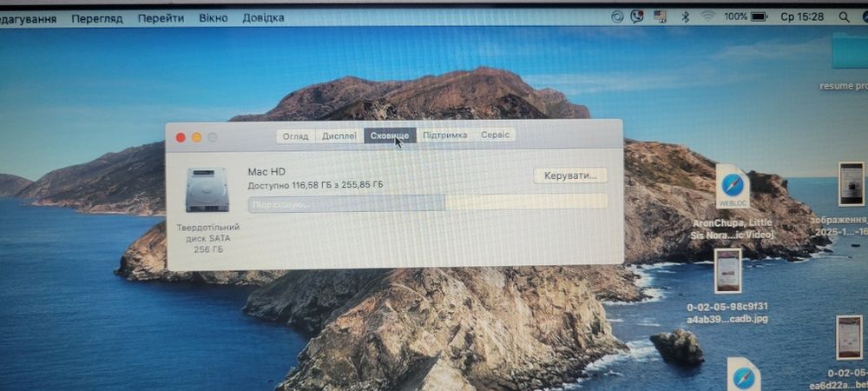The image size is (868, 391).
Task: Click the Доступно 116,58 ГБ з 255,85 ГБ text
Action: (315, 185)
